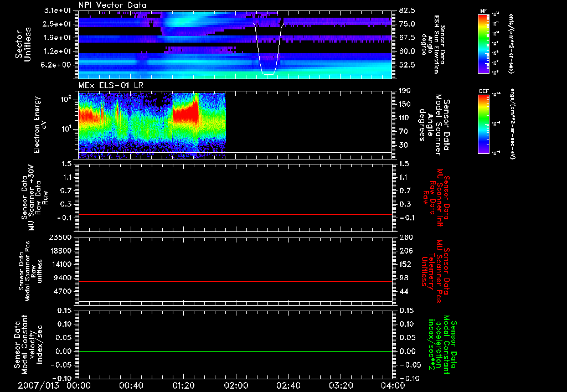
Task: Click the '190' scanner angle tick value
Action: (x=405, y=91)
